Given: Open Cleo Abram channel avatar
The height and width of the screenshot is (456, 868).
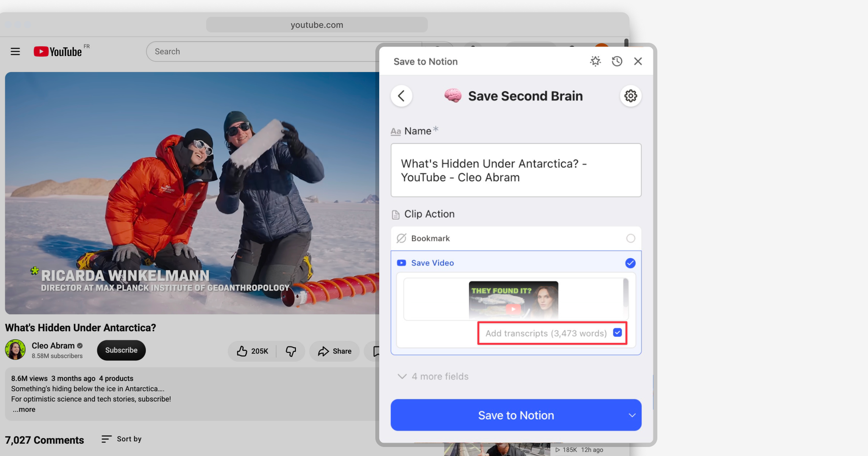Looking at the screenshot, I should click(15, 350).
